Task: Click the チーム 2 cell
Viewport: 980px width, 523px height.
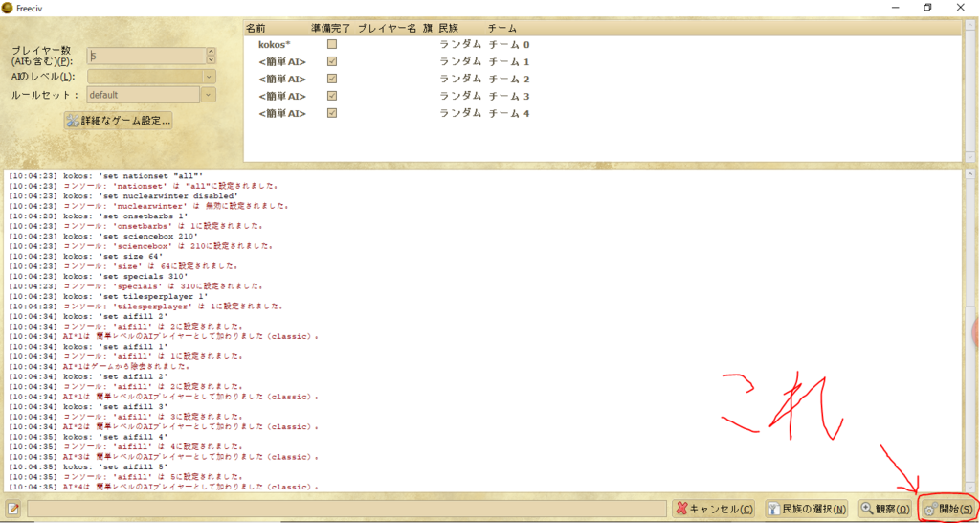Action: (509, 79)
